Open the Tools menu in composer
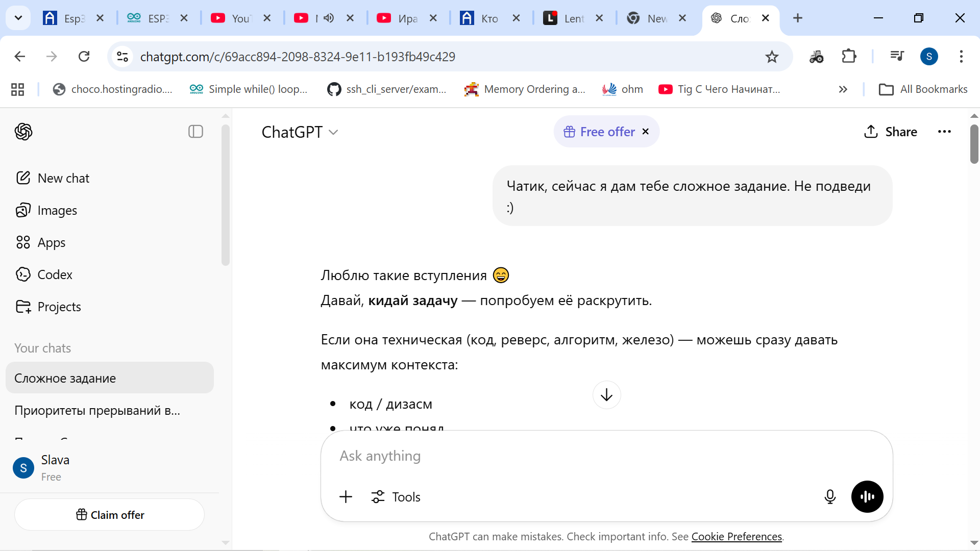This screenshot has width=980, height=551. (x=396, y=497)
